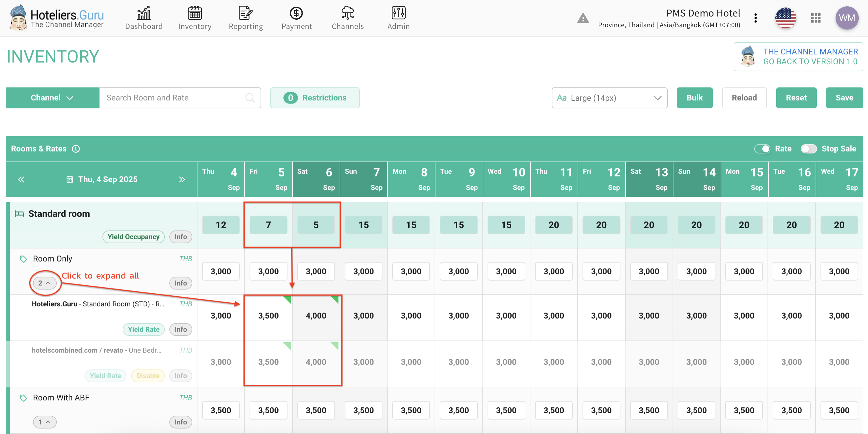Click the Save button
868x434 pixels.
[x=844, y=98]
